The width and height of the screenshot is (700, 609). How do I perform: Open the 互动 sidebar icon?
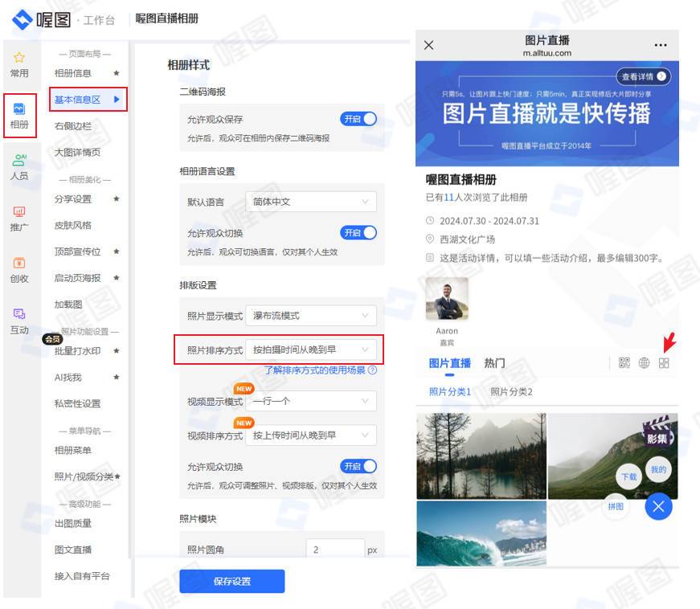coord(19,313)
